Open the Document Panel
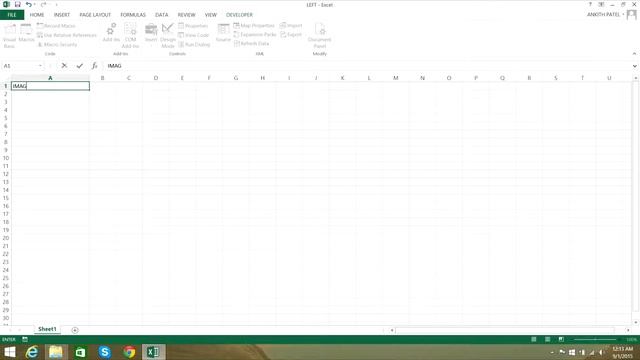The width and height of the screenshot is (640, 360). coord(320,35)
